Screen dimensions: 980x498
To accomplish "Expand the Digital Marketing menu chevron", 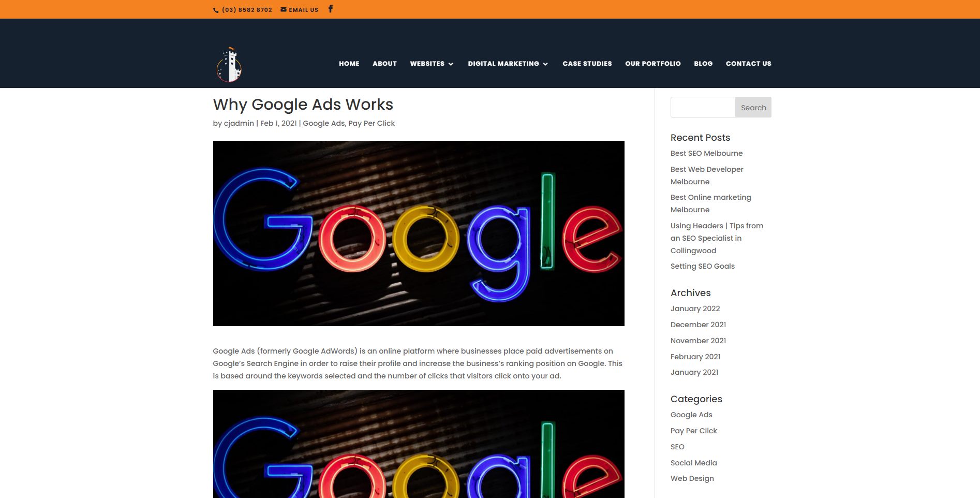I will point(545,64).
